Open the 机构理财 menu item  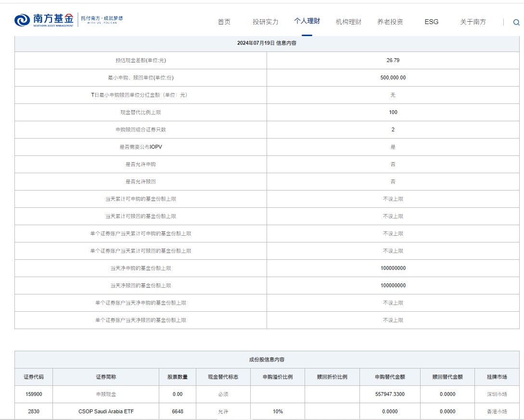(x=348, y=22)
